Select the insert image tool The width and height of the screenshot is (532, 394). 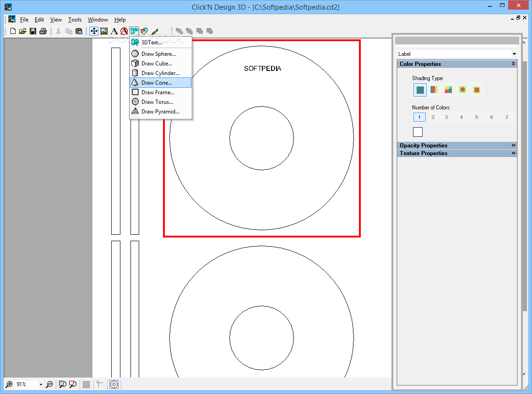pyautogui.click(x=104, y=31)
